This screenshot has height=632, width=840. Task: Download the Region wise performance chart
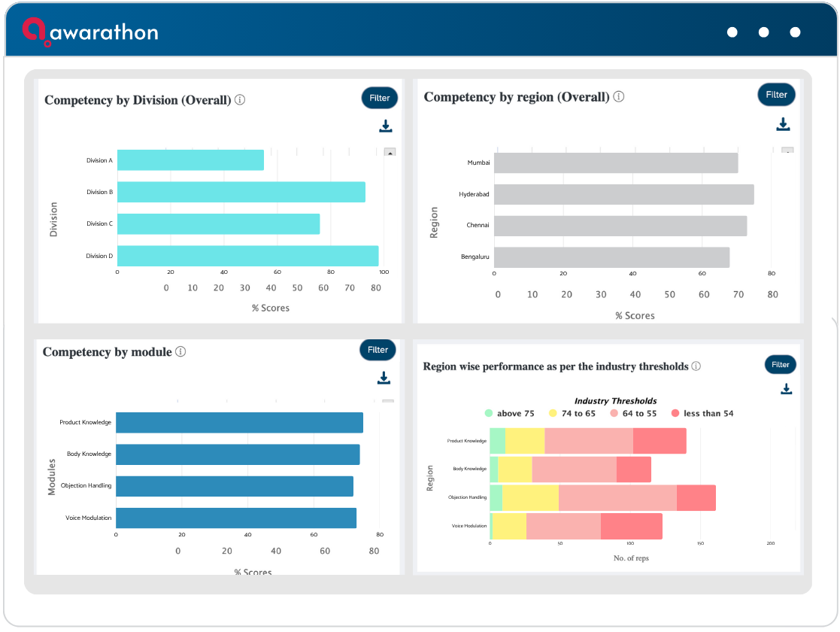[786, 389]
